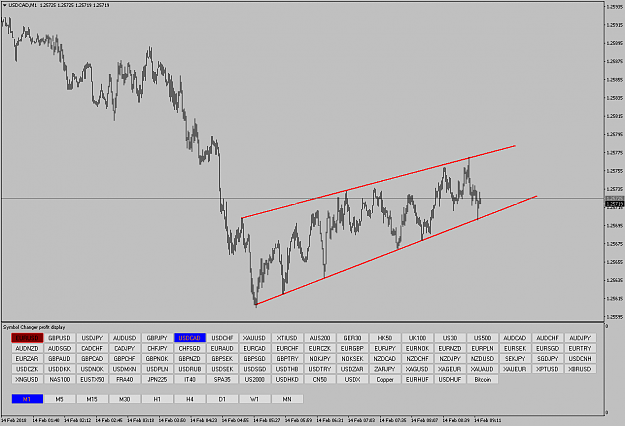
Task: Load the USDRUB symbol
Action: click(x=190, y=369)
